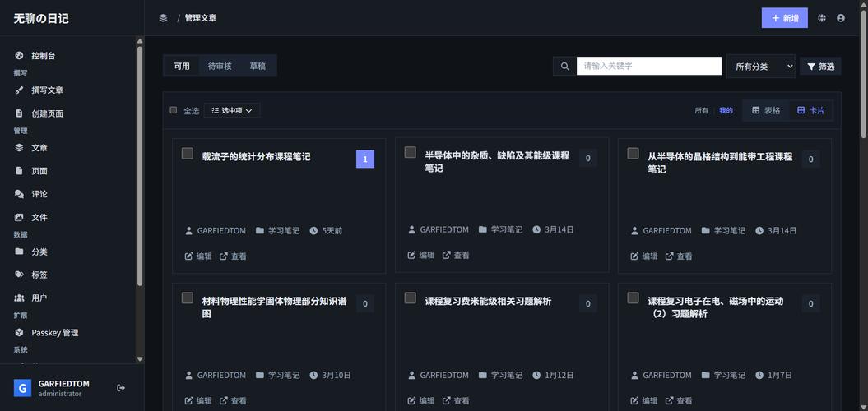The height and width of the screenshot is (411, 868).
Task: Open Passkey 管理 in sidebar
Action: (54, 333)
